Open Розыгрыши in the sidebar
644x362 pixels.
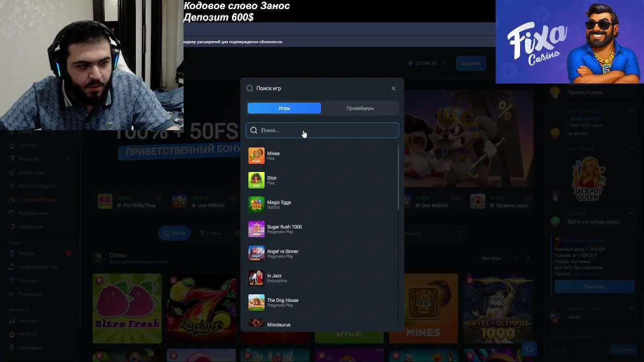(30, 294)
